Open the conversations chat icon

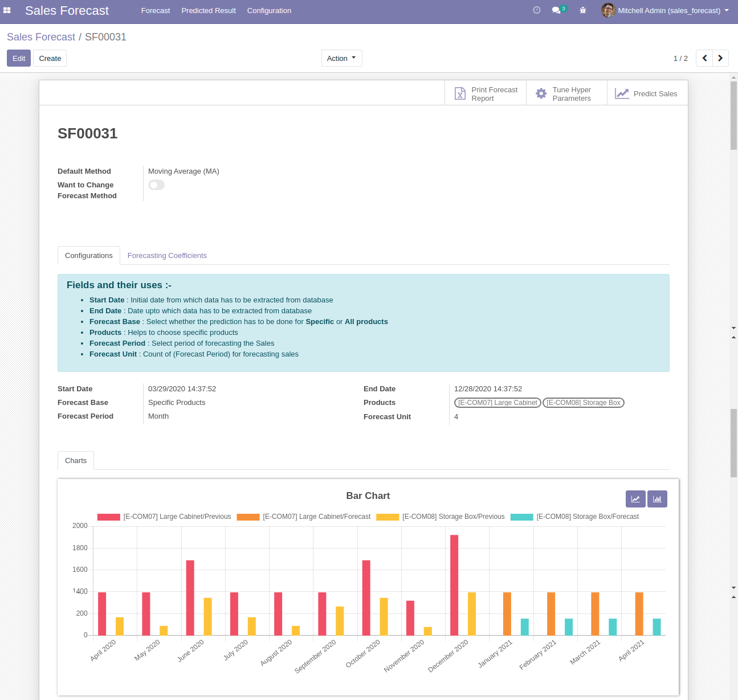[557, 10]
